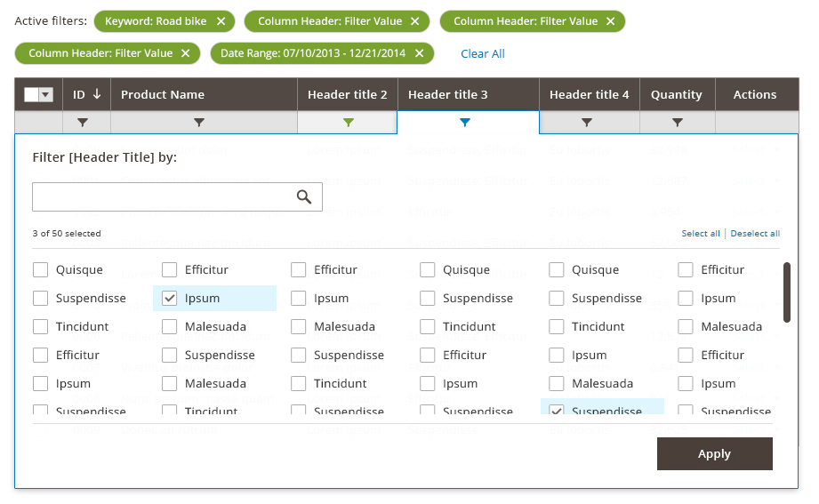The image size is (819, 504).
Task: Open the Product Name column filter funnel
Action: point(199,122)
